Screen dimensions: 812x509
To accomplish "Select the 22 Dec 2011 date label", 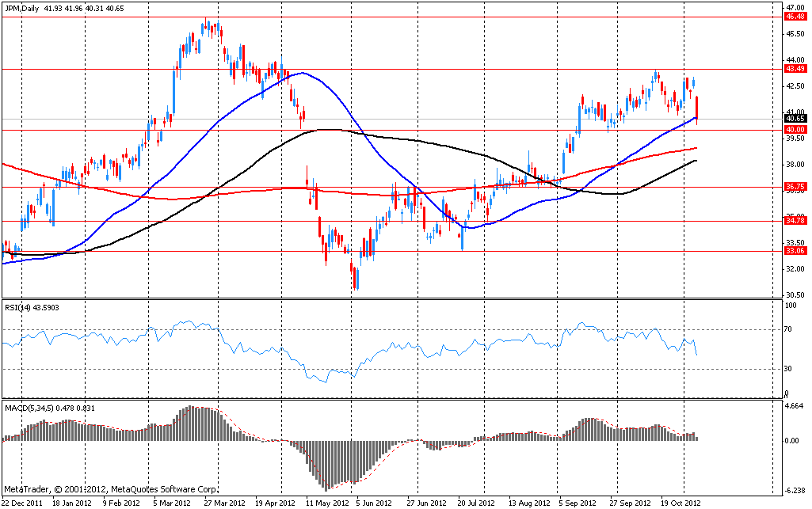I will coord(21,503).
